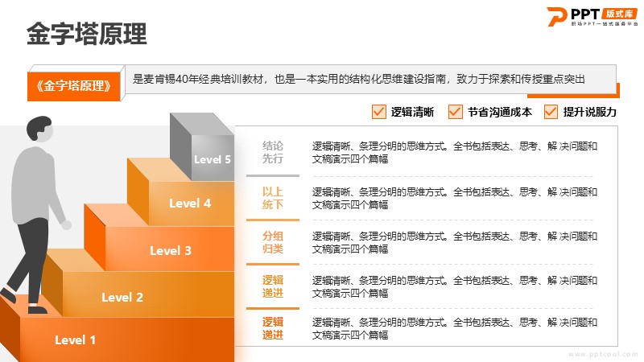Viewport: 644px width, 362px height.
Task: Select the 结论先行 heading
Action: click(x=273, y=152)
